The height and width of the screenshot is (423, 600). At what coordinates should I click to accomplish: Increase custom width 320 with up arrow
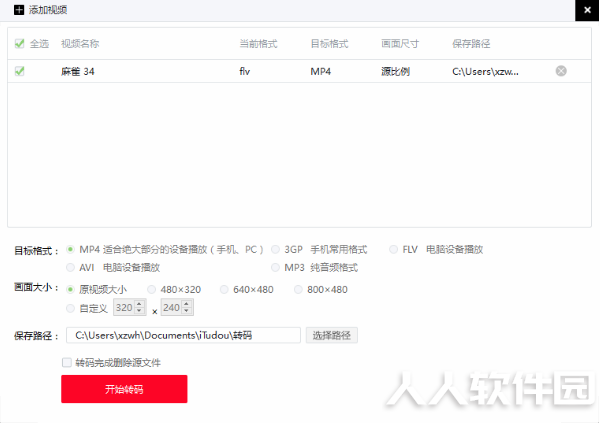coord(139,304)
